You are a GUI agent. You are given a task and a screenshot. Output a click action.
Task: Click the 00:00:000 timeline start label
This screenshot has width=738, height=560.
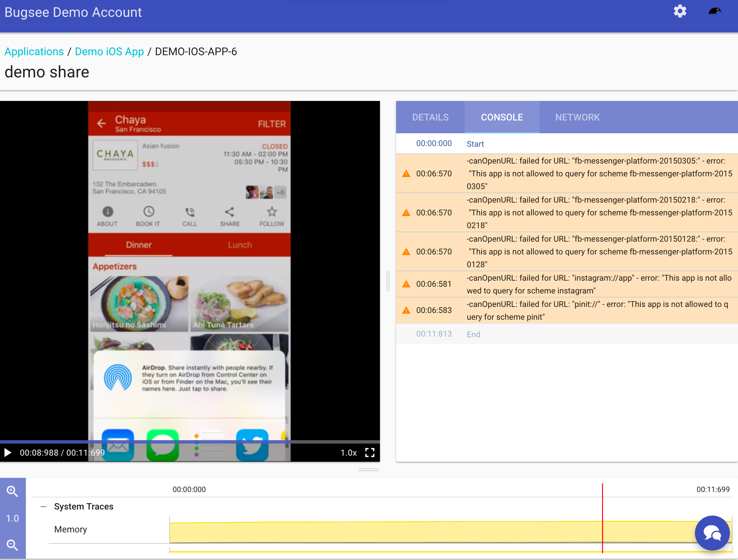tap(189, 489)
